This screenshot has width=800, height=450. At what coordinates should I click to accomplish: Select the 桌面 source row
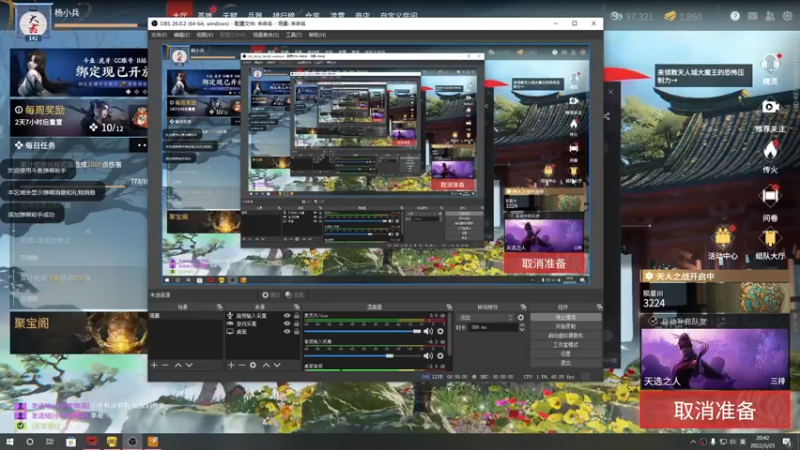tap(263, 332)
